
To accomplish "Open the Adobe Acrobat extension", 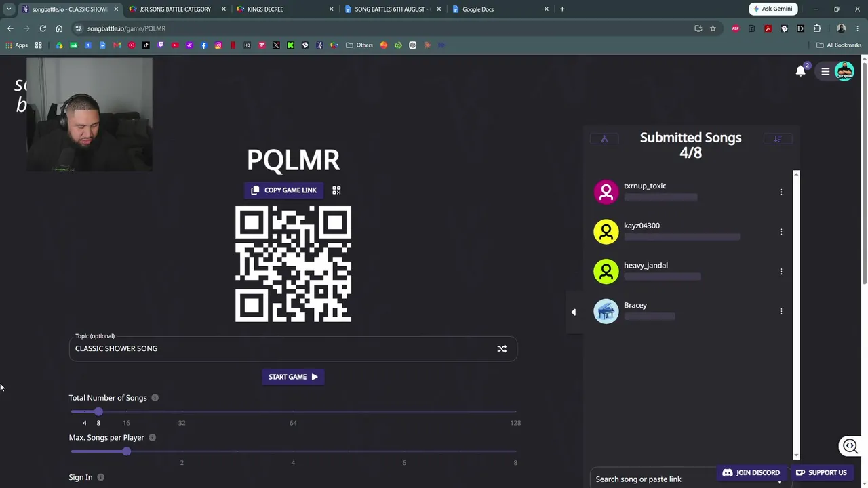I will coord(768,28).
